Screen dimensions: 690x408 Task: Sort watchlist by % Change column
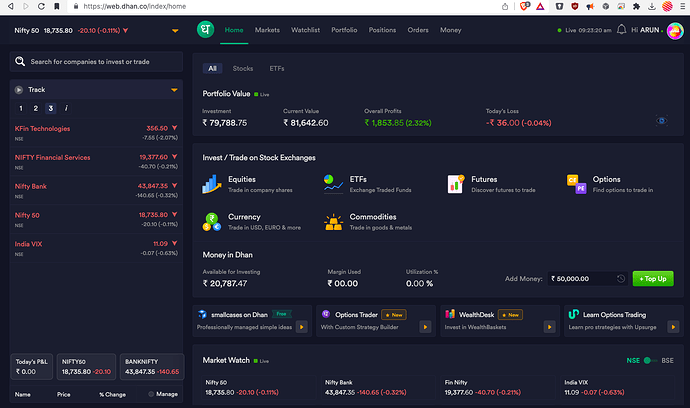(112, 394)
